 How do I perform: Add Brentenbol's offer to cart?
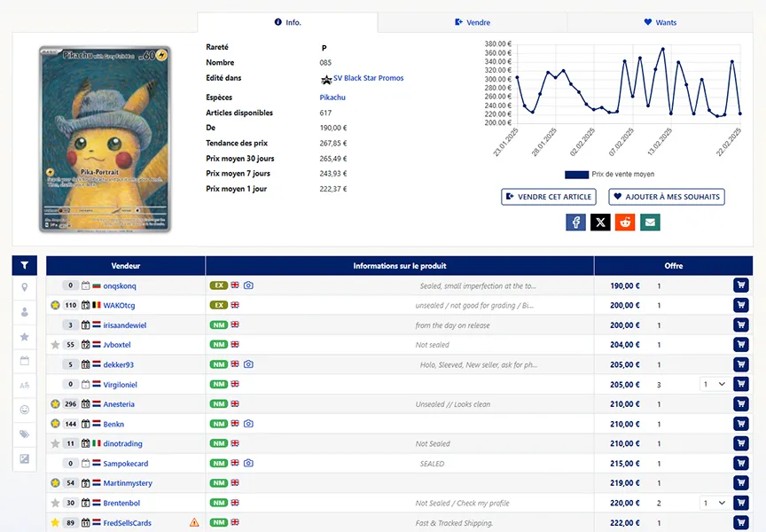(741, 503)
